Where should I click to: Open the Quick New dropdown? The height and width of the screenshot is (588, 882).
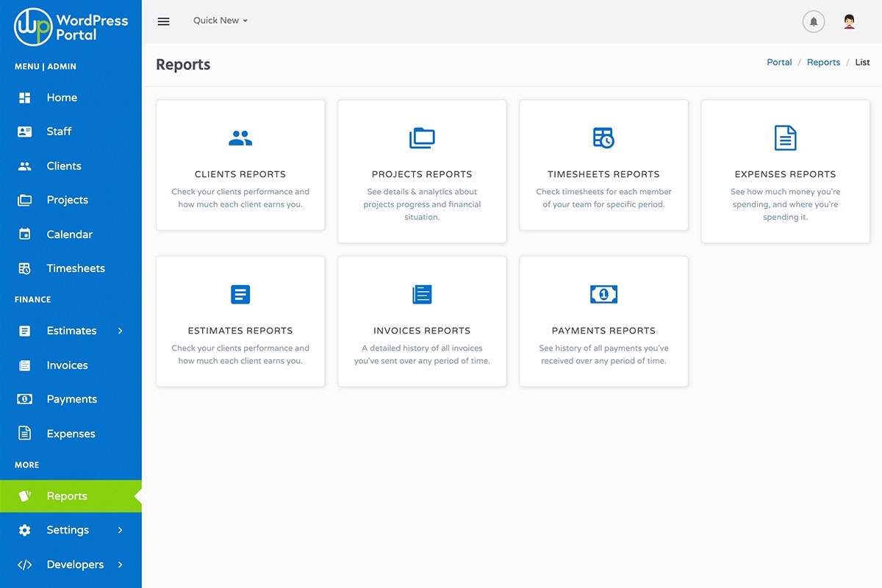pyautogui.click(x=219, y=21)
